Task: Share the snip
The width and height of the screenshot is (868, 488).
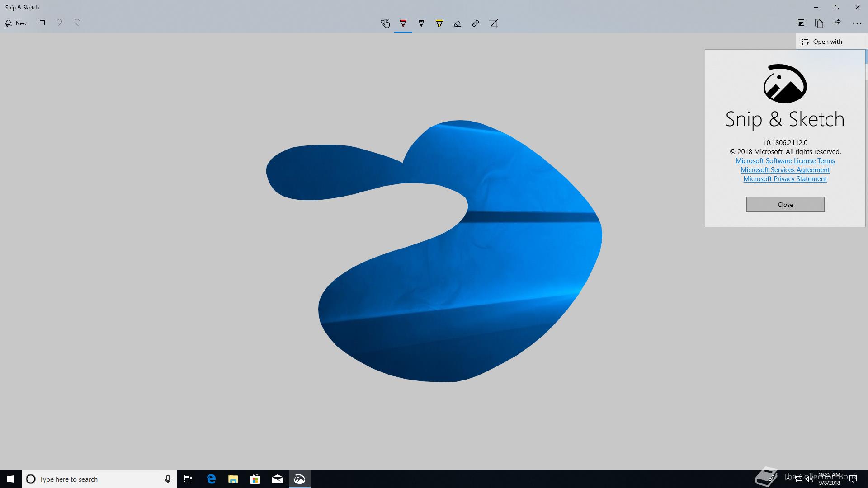Action: (x=837, y=23)
